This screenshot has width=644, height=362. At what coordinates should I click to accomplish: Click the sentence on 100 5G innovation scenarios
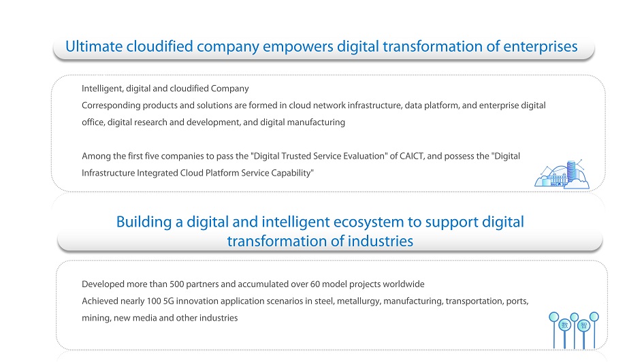coord(305,301)
